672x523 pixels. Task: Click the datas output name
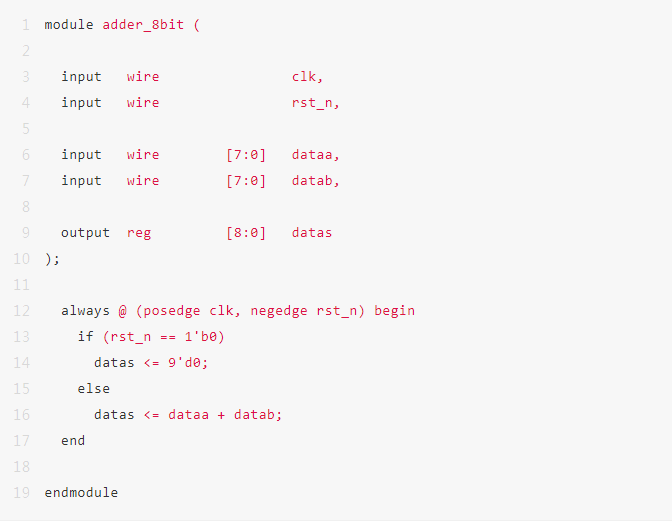coord(312,233)
